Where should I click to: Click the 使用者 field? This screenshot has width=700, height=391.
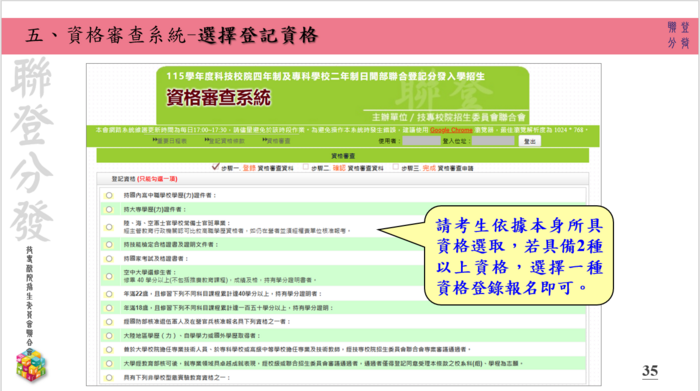click(421, 141)
